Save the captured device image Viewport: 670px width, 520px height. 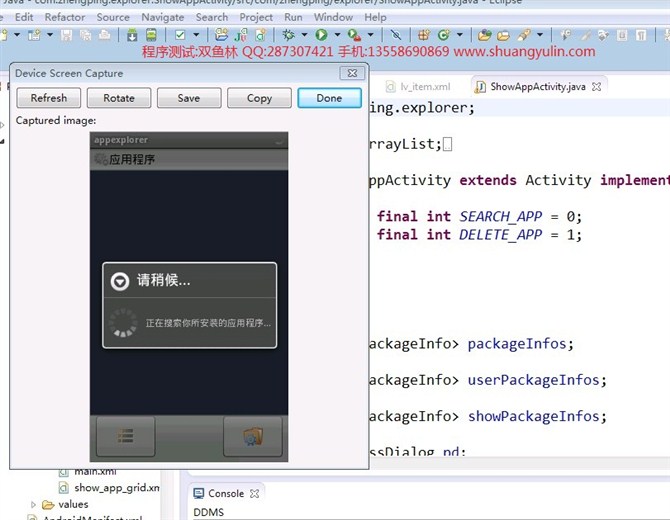pos(188,98)
